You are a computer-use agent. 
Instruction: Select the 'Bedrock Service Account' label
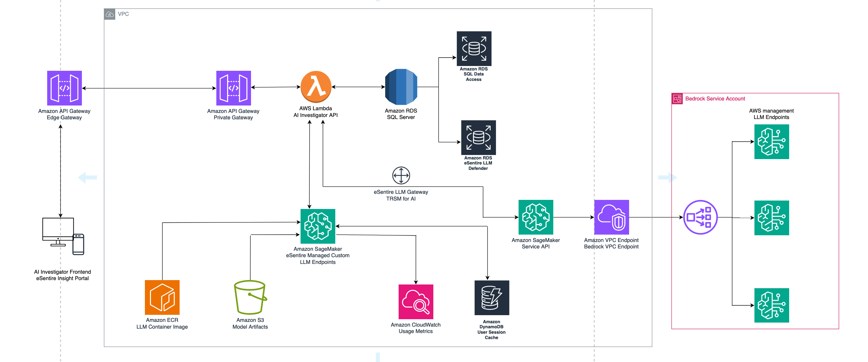pos(715,99)
